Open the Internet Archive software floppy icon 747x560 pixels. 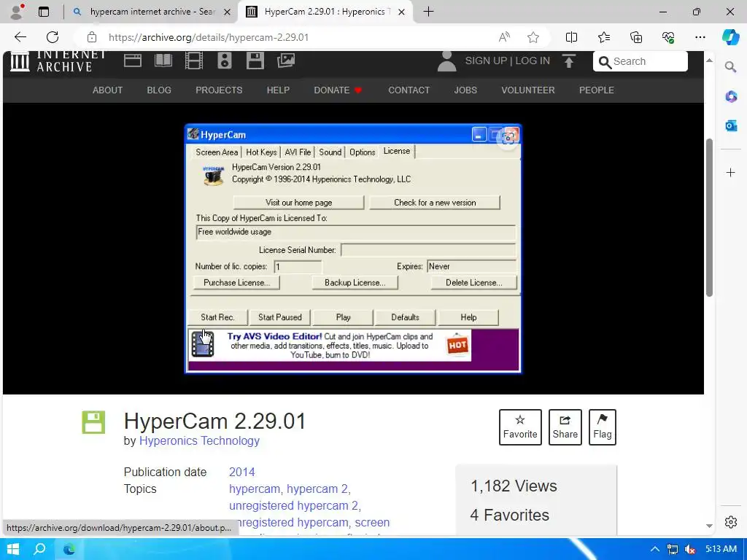click(255, 61)
